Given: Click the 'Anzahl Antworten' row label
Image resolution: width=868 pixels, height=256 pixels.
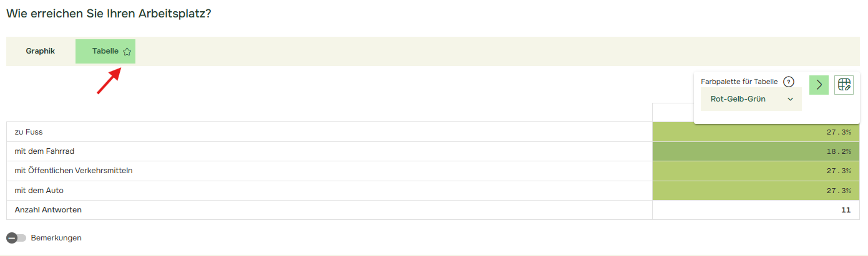Looking at the screenshot, I should [48, 210].
